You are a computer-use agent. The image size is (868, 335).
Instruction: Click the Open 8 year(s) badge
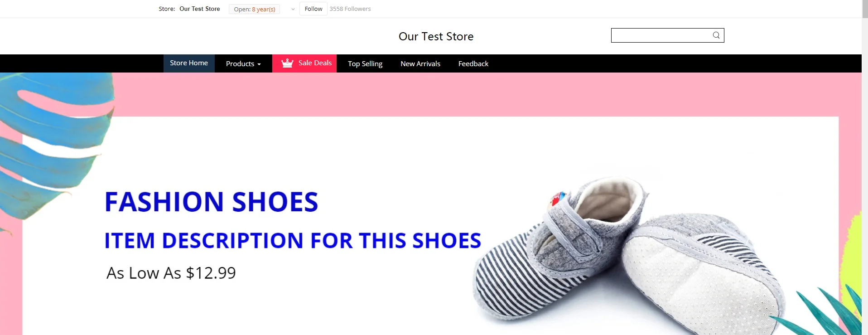[x=255, y=9]
